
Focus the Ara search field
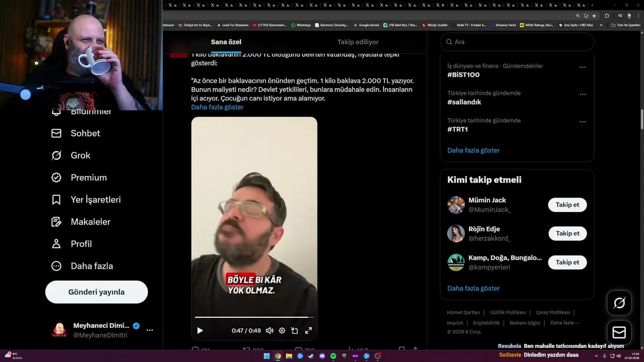point(517,42)
